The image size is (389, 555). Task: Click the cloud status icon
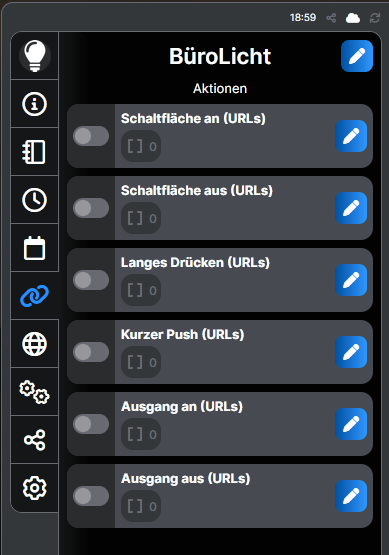[353, 18]
